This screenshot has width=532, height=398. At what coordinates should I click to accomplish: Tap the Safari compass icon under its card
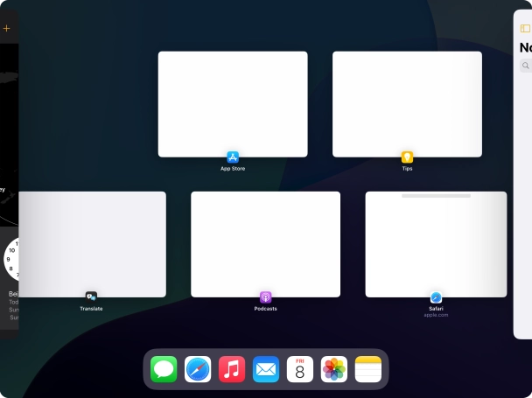436,297
